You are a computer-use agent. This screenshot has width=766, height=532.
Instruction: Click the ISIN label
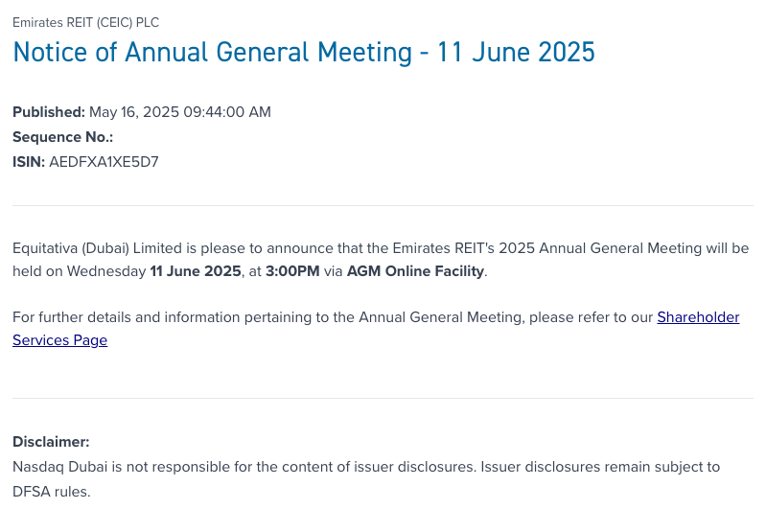pos(28,162)
